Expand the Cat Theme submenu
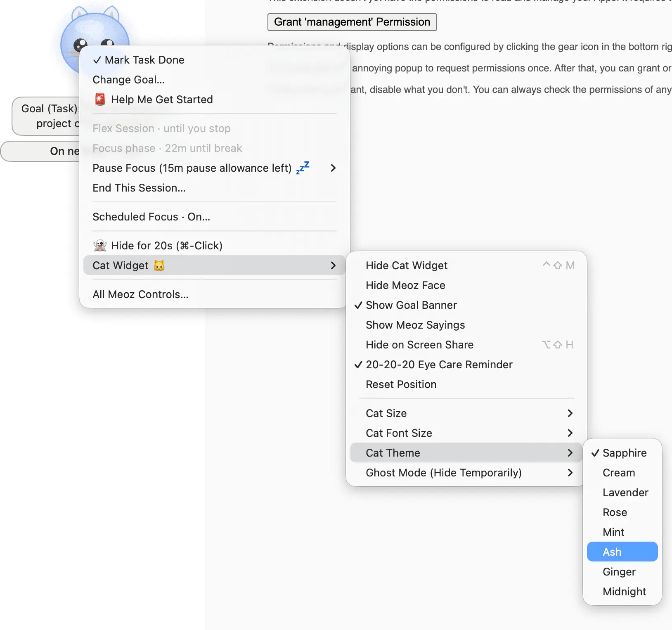This screenshot has width=672, height=630. [466, 453]
